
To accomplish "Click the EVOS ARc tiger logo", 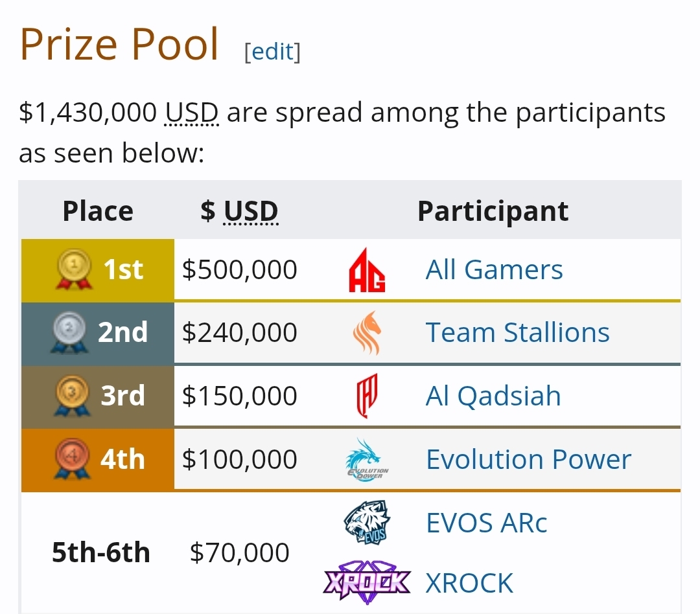I will pyautogui.click(x=367, y=522).
